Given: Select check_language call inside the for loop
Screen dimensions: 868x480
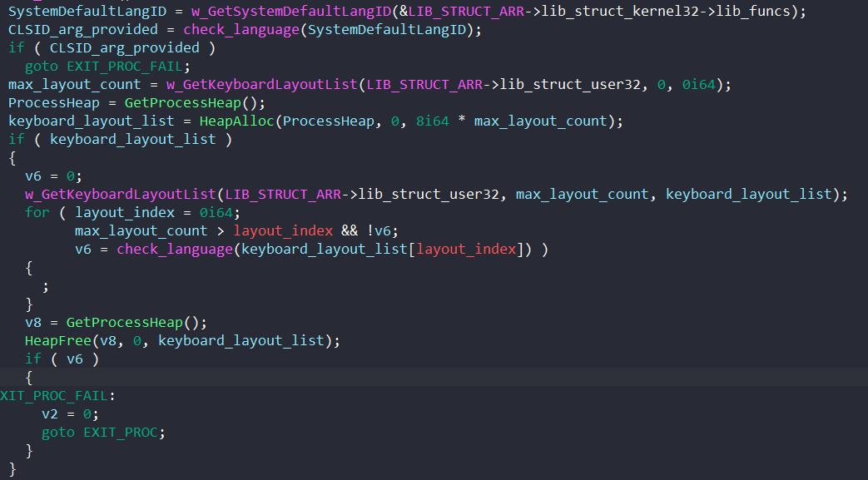Looking at the screenshot, I should [175, 249].
